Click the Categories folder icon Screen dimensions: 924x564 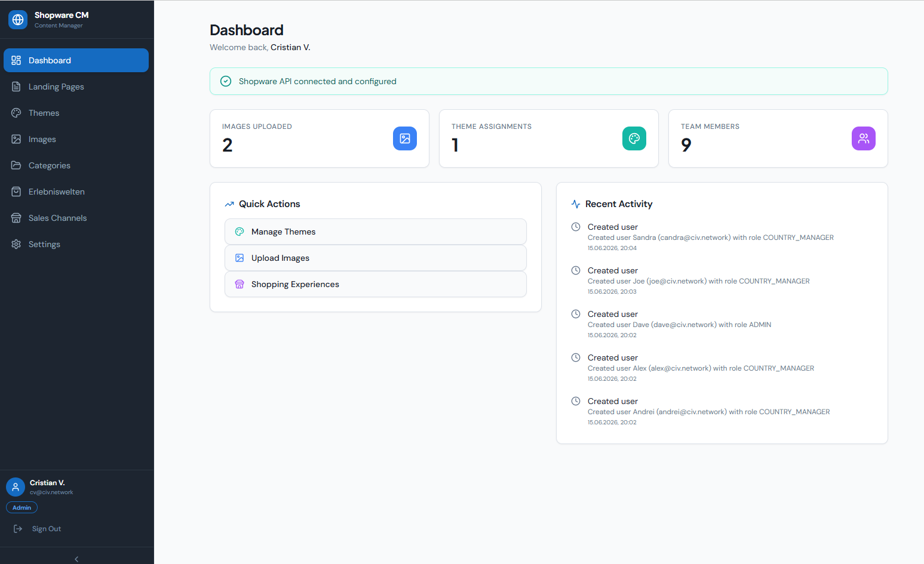[x=16, y=165]
